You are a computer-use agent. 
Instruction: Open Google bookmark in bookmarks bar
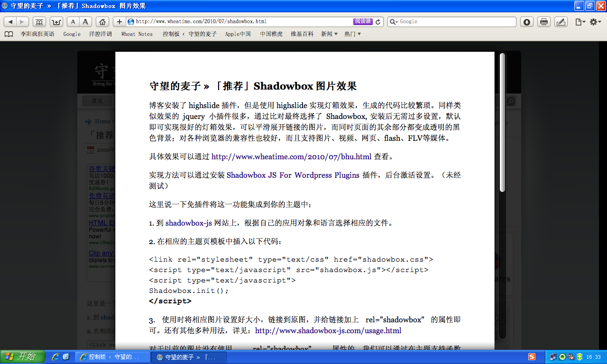[x=72, y=34]
